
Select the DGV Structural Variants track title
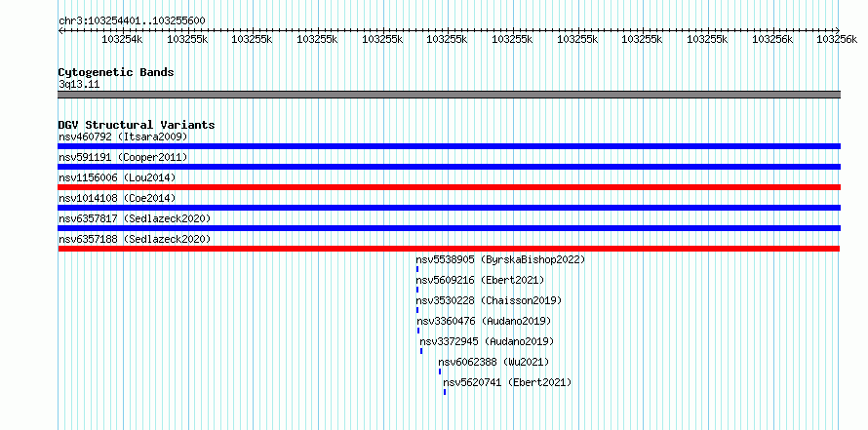137,125
